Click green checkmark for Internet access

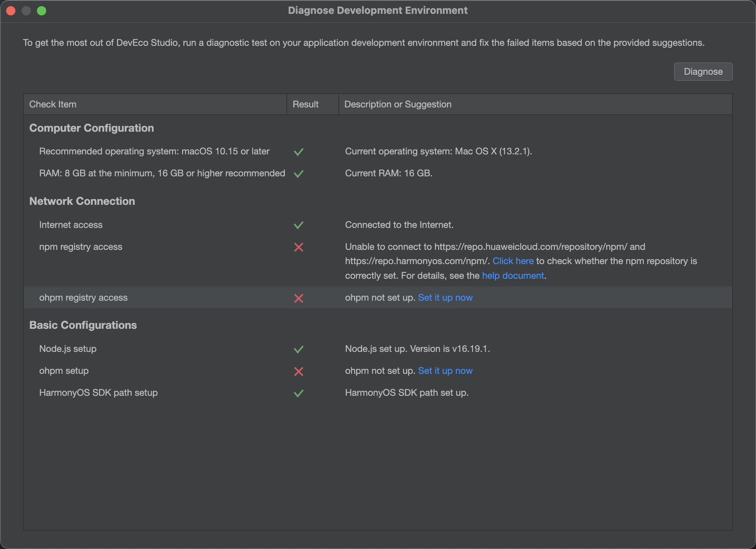pos(299,225)
